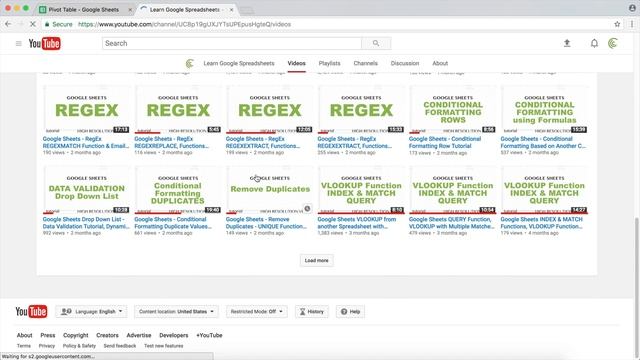
Task: Stop page loading with the X button
Action: click(x=33, y=24)
